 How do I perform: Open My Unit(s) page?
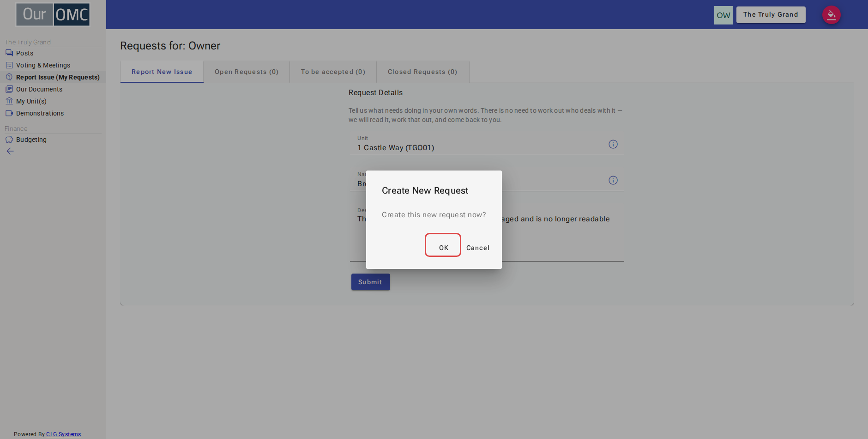(x=31, y=101)
